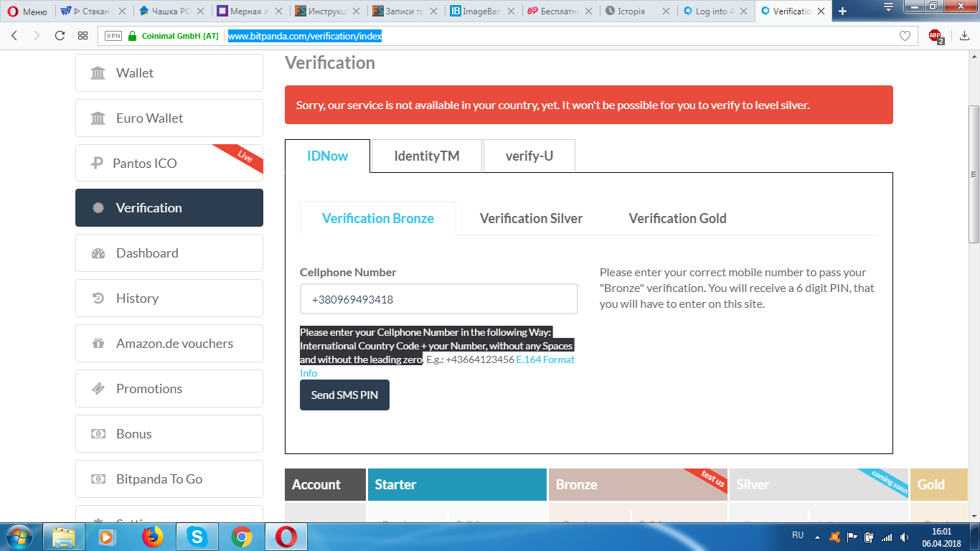Screen dimensions: 980x551
Task: Open Opera speed dial grid icon
Action: [x=83, y=36]
